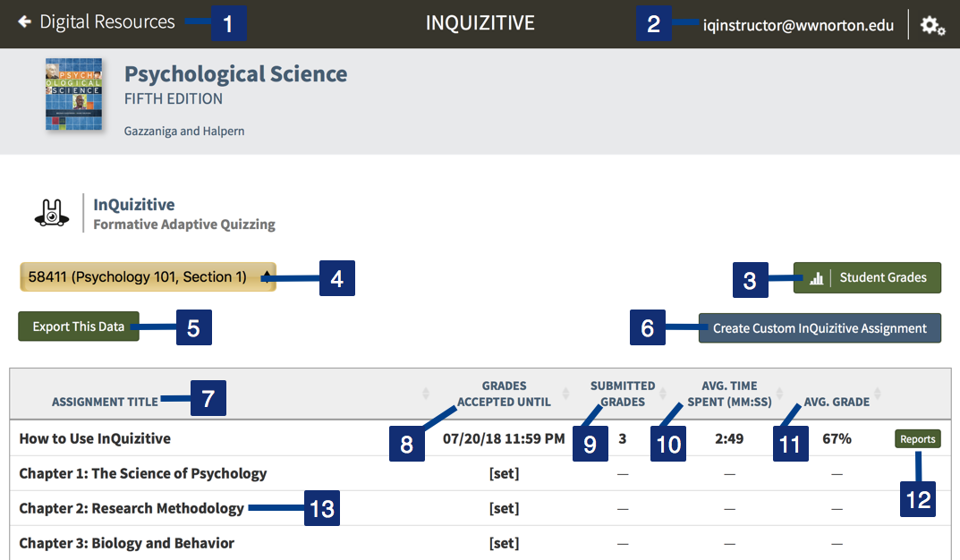
Task: Set due date for Chapter 3 row
Action: (504, 543)
